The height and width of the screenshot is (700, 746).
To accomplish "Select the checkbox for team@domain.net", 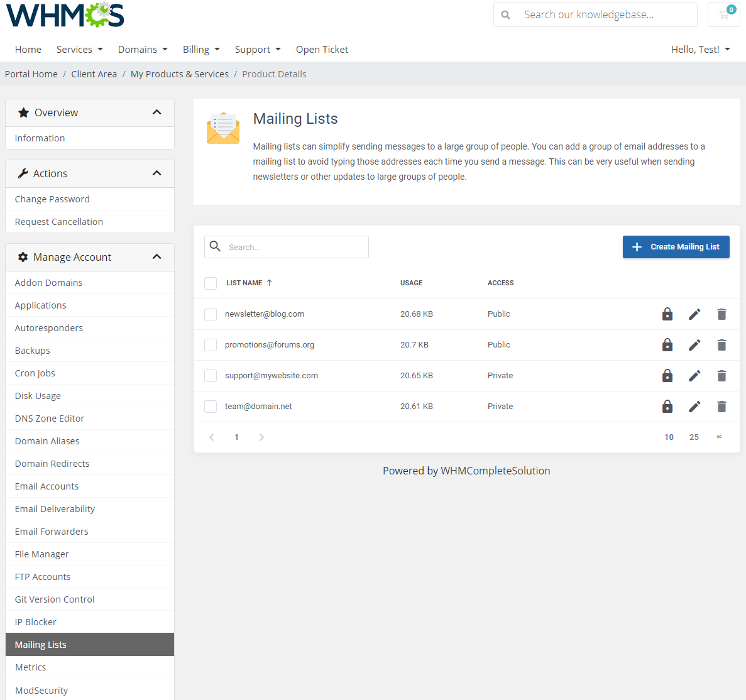I will point(211,406).
